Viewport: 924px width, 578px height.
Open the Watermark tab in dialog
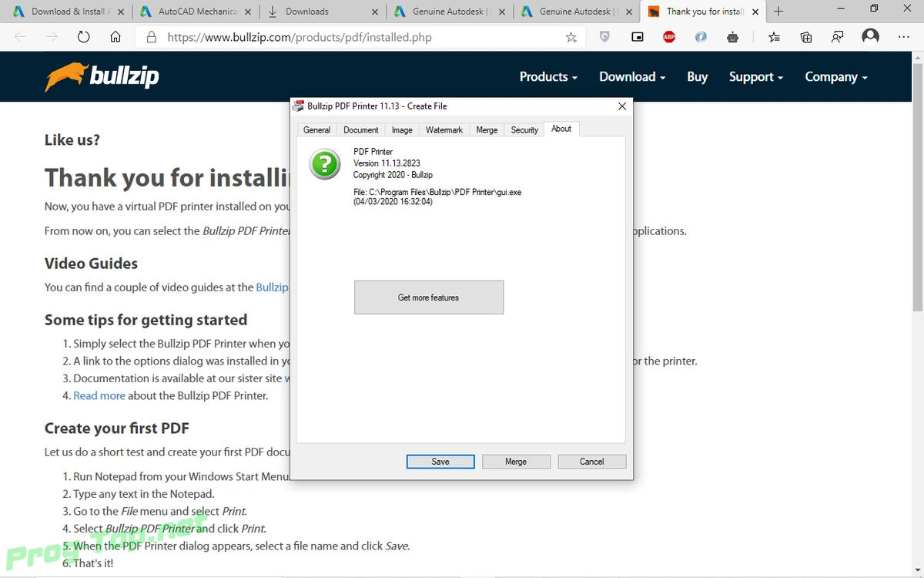coord(444,129)
